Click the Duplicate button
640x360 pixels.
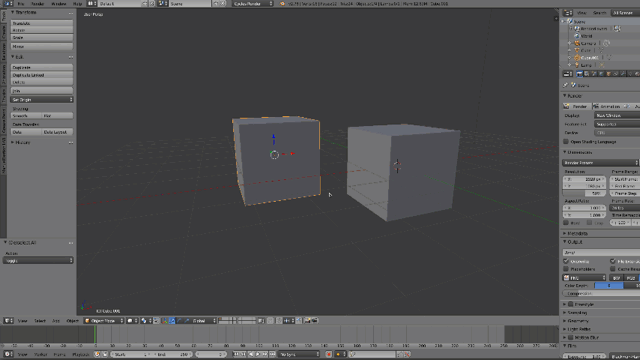click(42, 67)
